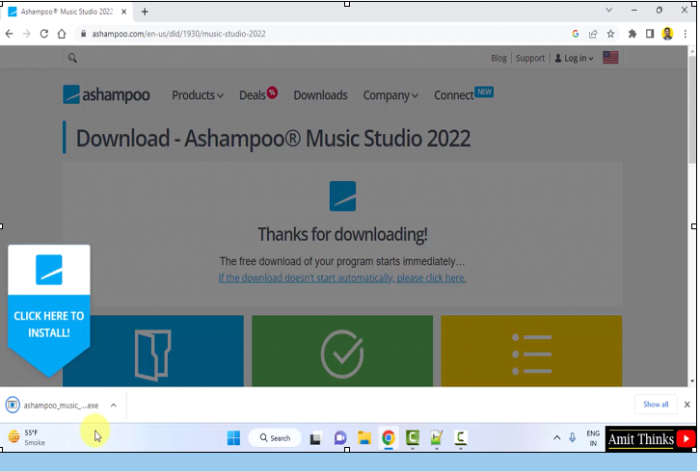This screenshot has width=700, height=472.
Task: Expand the Company menu
Action: pyautogui.click(x=391, y=95)
